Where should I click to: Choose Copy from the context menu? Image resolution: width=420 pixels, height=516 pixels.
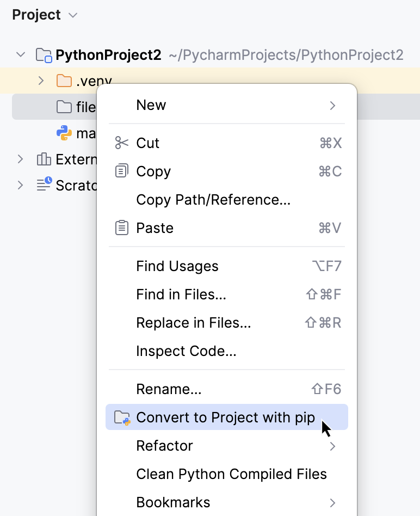point(227,171)
